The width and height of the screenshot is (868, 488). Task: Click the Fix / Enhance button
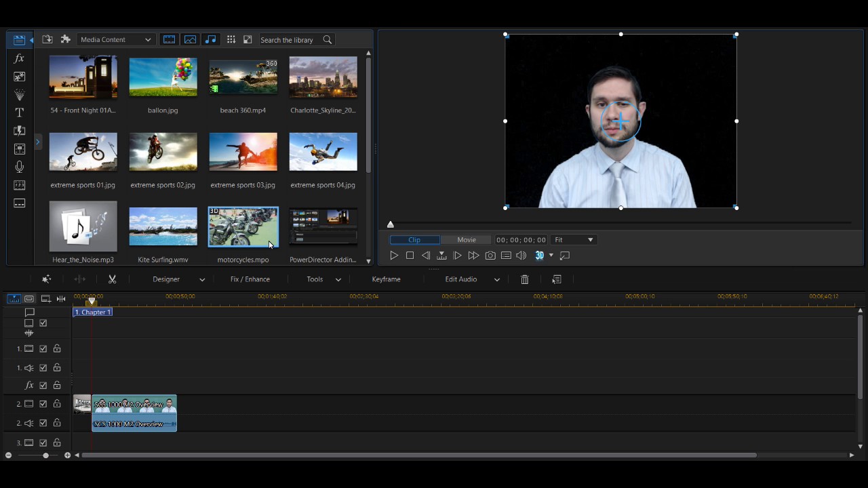tap(250, 279)
